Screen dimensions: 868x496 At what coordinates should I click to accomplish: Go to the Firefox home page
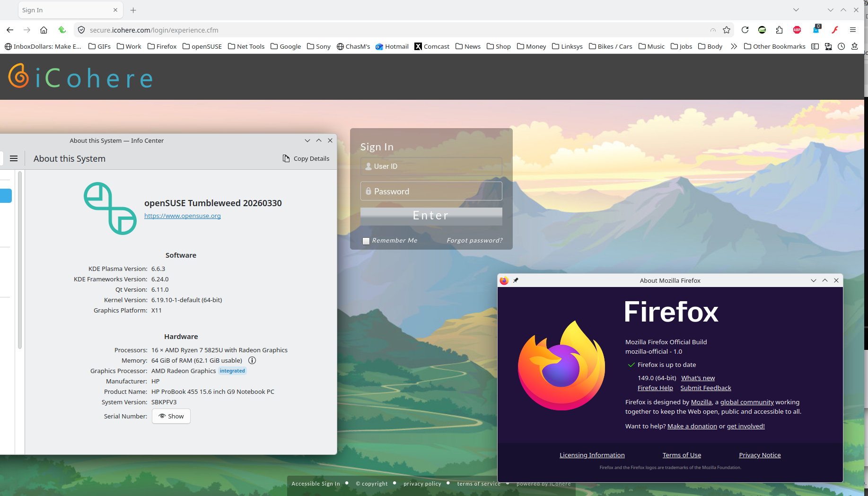[x=44, y=30]
